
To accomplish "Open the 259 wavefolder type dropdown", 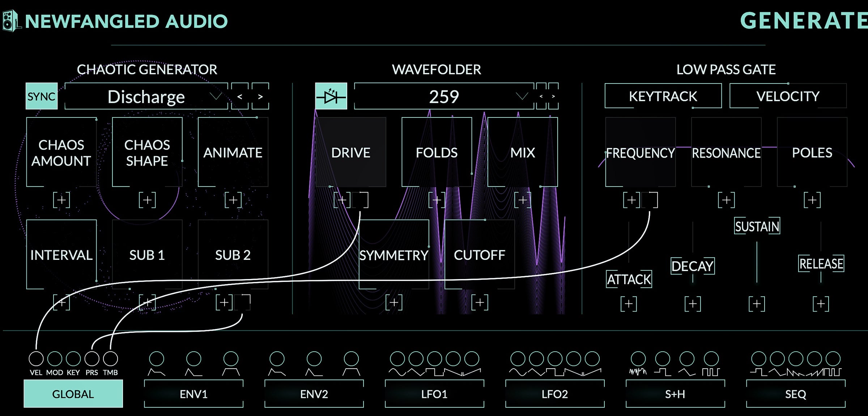I will (x=444, y=96).
